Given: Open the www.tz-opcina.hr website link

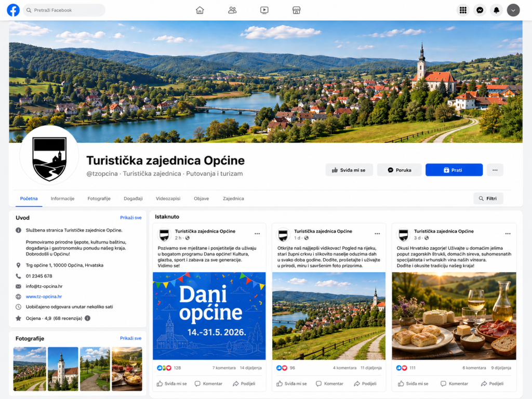Looking at the screenshot, I should point(44,297).
